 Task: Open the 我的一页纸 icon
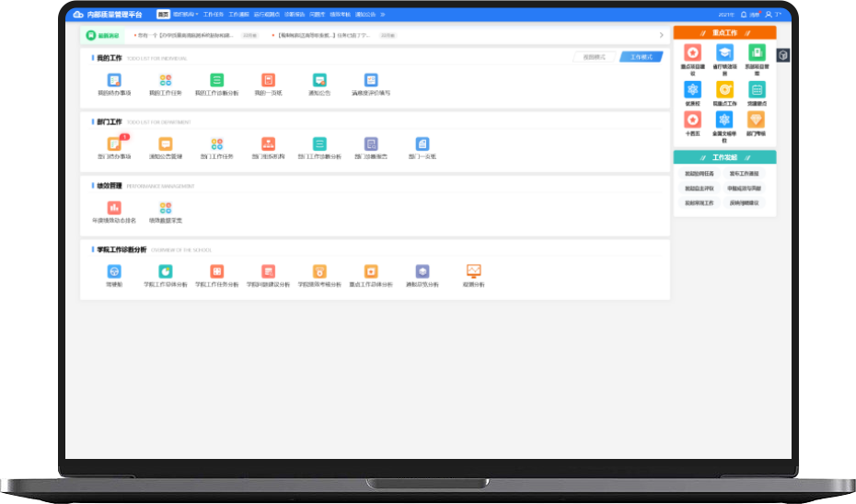268,80
